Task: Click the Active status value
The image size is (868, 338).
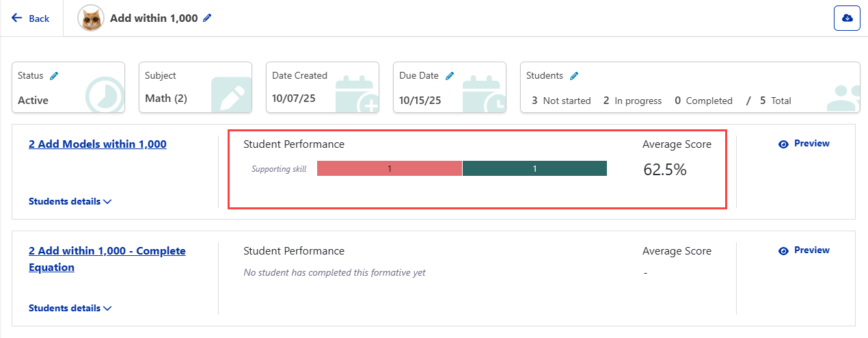Action: [x=33, y=100]
